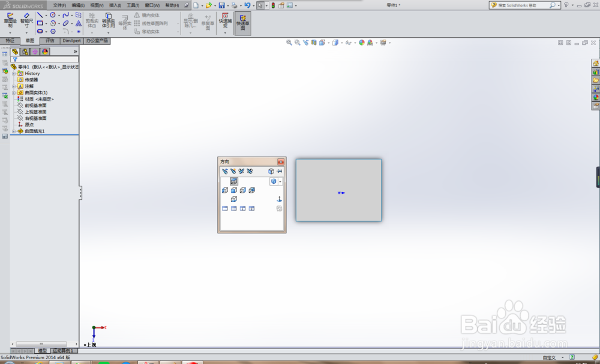
Task: Click the 快速捕捉 Quick Snaps button
Action: coord(225,20)
